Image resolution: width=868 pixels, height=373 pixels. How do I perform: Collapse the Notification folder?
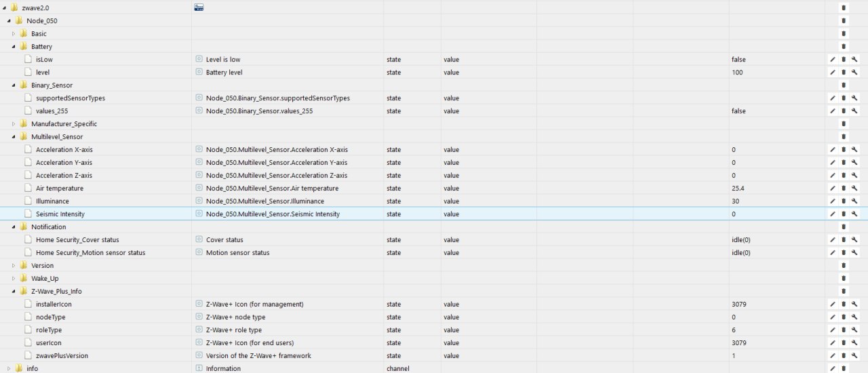(x=14, y=227)
